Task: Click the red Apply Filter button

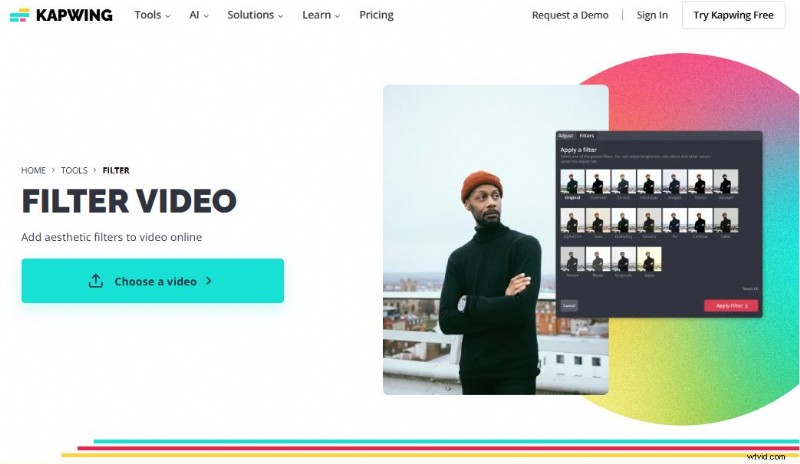Action: coord(730,305)
